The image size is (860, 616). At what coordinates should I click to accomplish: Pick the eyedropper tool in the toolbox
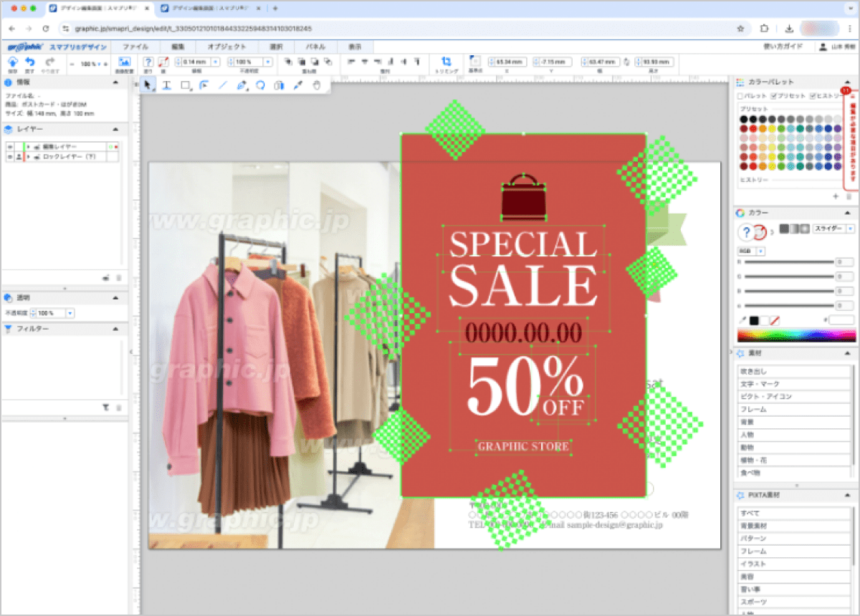pos(298,85)
